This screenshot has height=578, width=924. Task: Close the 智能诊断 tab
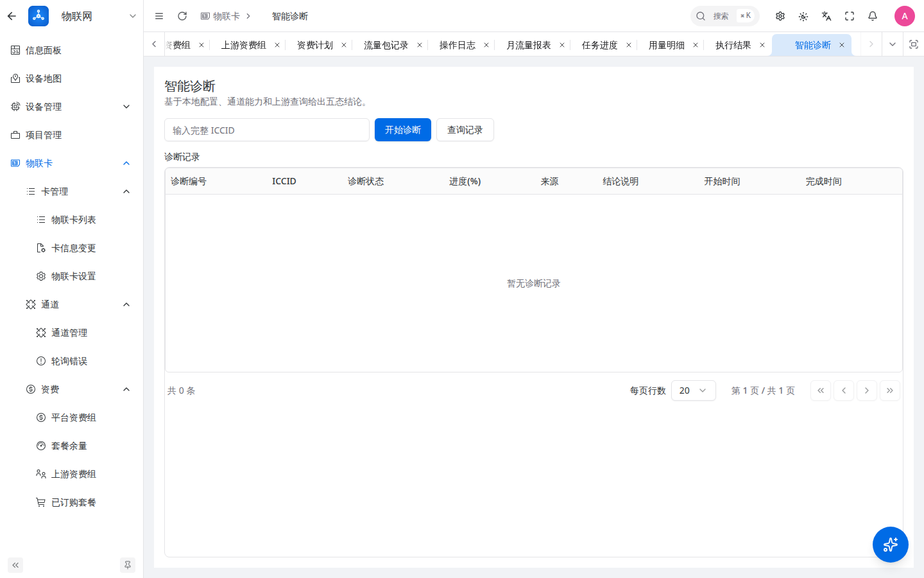[x=842, y=45]
